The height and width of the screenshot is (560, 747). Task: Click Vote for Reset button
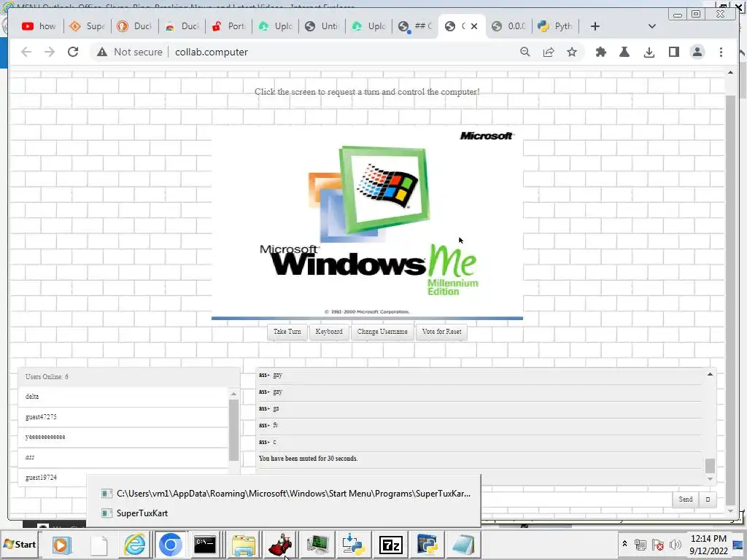(441, 332)
